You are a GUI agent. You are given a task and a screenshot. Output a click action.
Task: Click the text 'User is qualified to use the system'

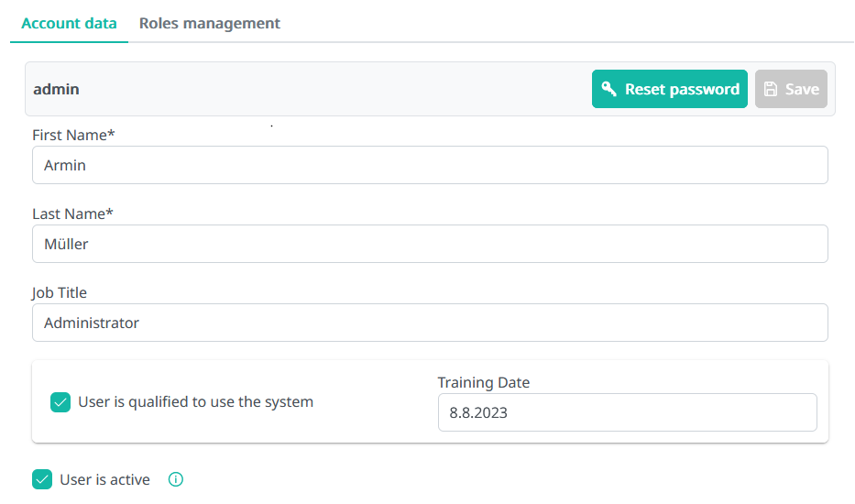point(196,402)
